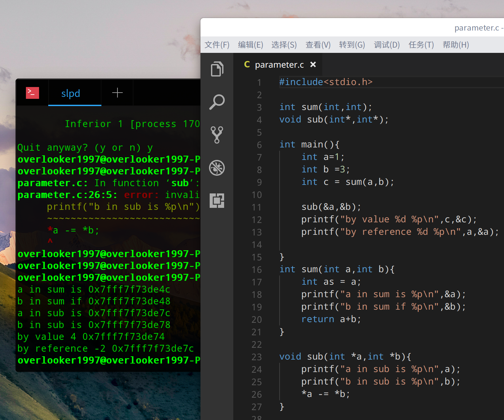The height and width of the screenshot is (420, 504).
Task: Open the Extensions panel icon
Action: (217, 200)
